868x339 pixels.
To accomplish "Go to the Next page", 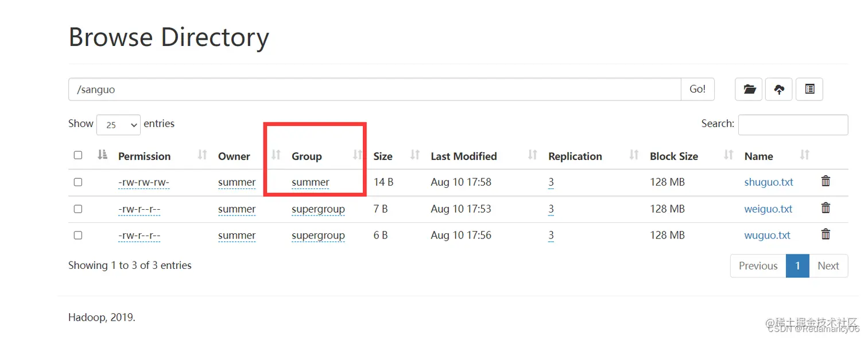I will 828,266.
